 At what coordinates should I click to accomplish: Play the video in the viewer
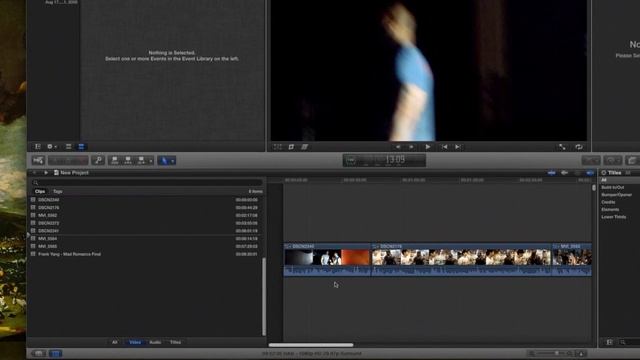tap(427, 147)
